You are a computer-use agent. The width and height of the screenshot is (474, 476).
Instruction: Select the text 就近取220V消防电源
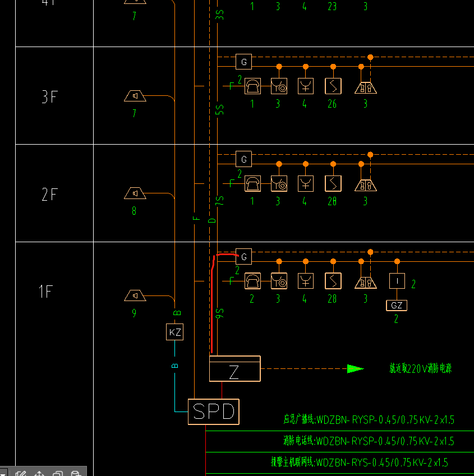421,368
